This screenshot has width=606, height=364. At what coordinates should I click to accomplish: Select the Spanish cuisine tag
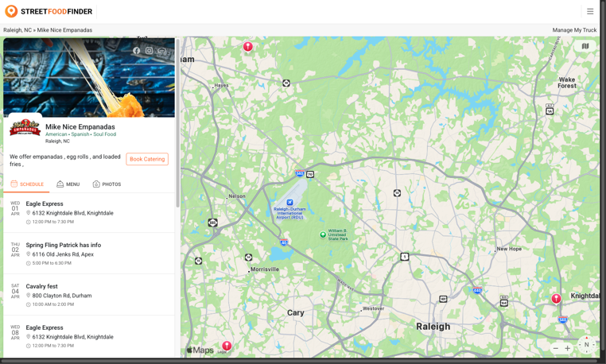coord(80,134)
